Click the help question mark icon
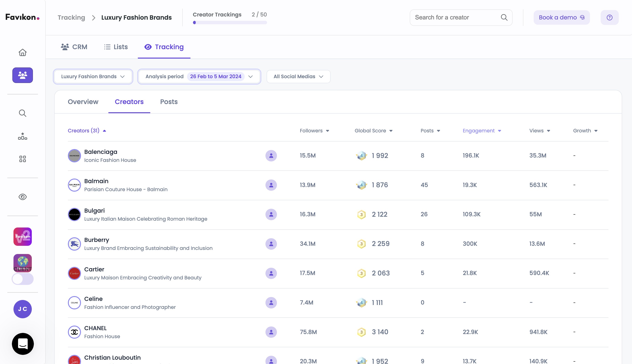This screenshot has width=632, height=364. pos(609,18)
